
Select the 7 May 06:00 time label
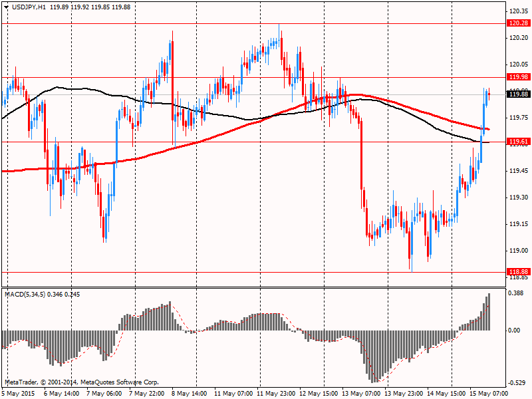coord(104,394)
